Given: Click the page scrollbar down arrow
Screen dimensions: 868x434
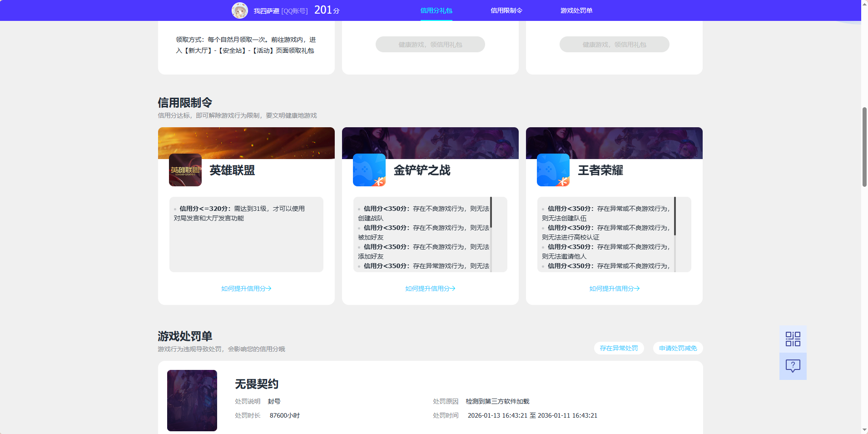Looking at the screenshot, I should [864, 430].
